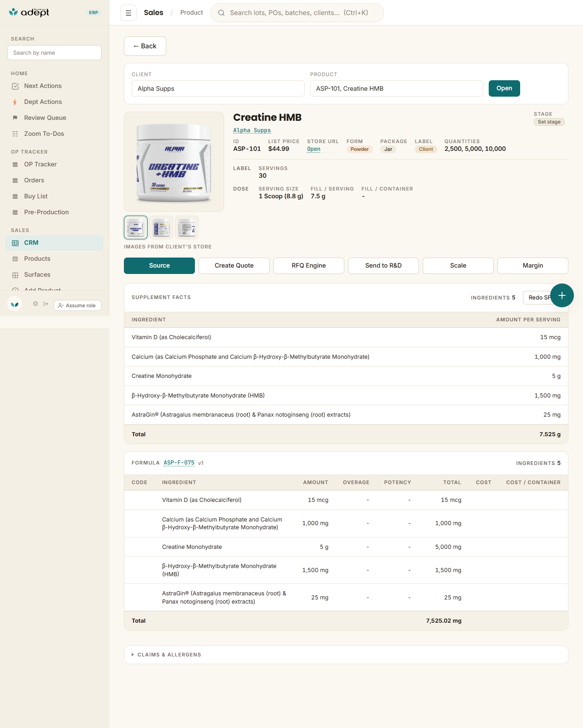Click the Dept Actions lightning icon
583x728 pixels.
click(15, 102)
